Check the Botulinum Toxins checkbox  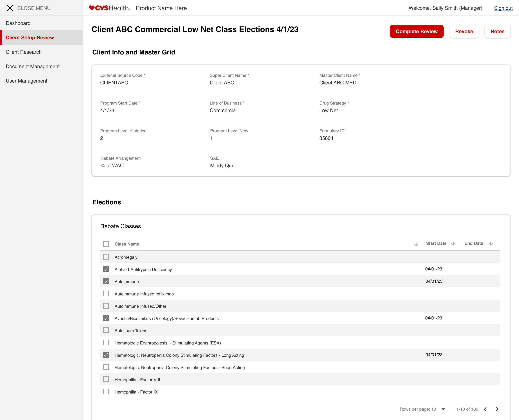pyautogui.click(x=106, y=330)
